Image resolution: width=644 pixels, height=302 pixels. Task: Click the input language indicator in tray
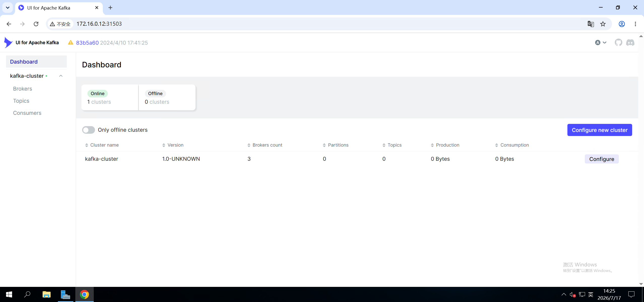tap(591, 294)
